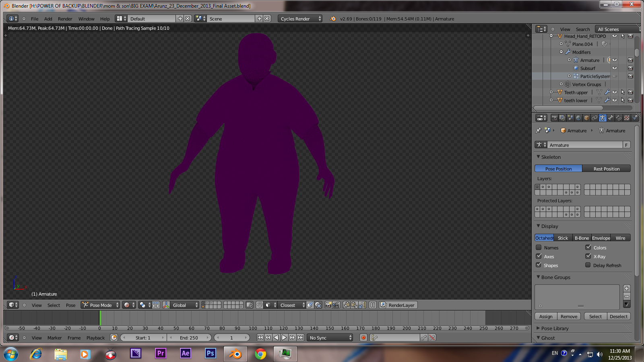
Task: Click the play reverse button
Action: coord(276,337)
